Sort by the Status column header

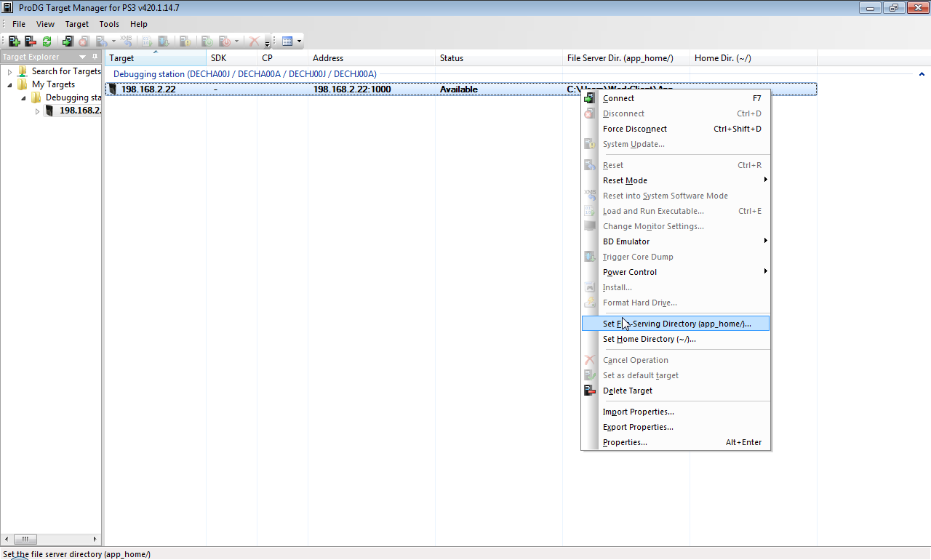[x=499, y=58]
